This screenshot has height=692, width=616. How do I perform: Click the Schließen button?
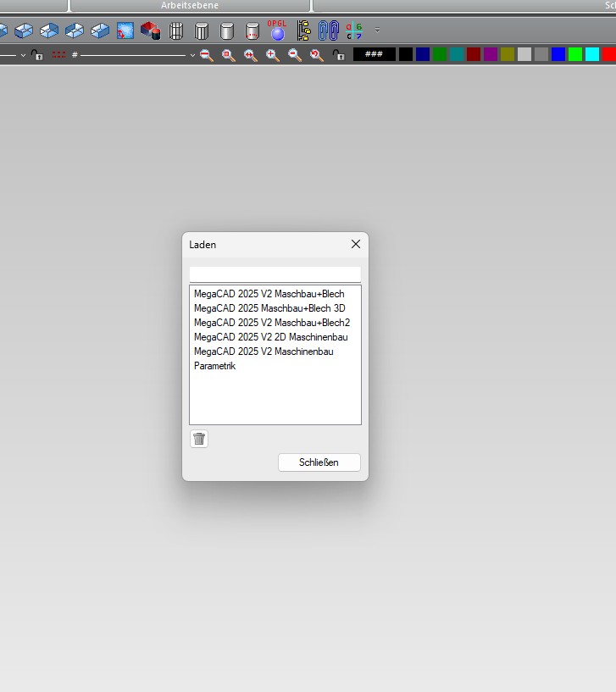pyautogui.click(x=319, y=462)
